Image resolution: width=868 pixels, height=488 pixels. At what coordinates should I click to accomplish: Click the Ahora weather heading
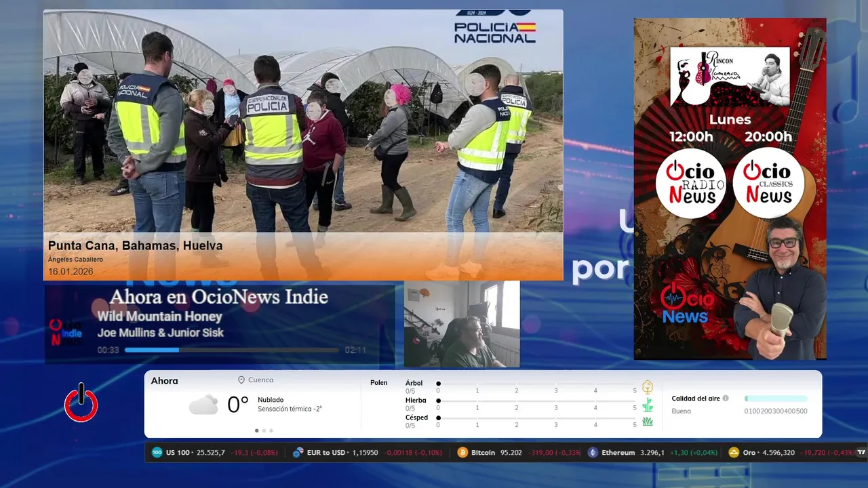165,381
